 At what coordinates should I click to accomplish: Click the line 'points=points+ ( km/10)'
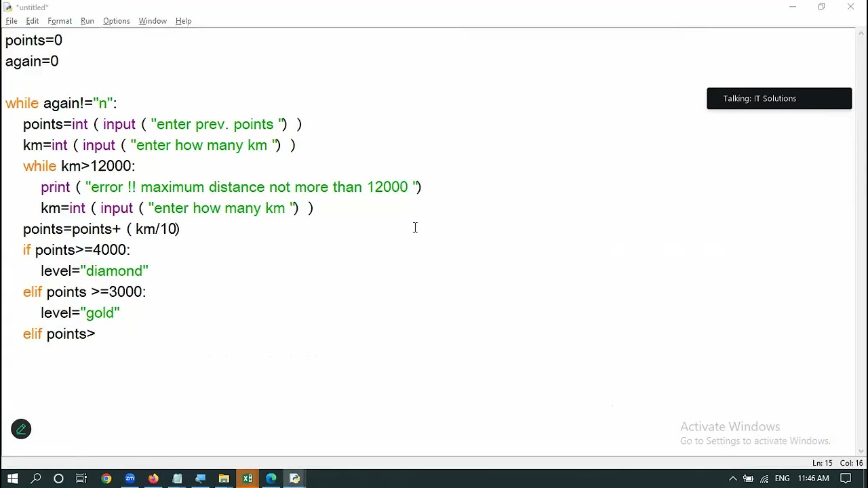point(101,229)
